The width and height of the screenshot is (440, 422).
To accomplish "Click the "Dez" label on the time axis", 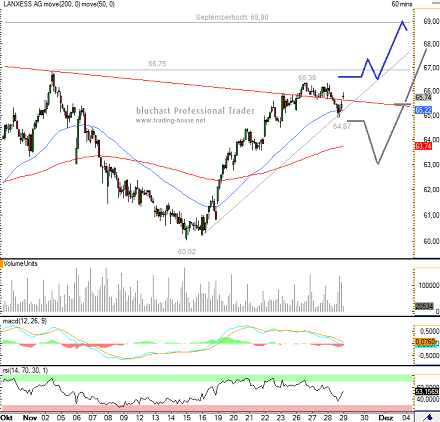I will pos(385,418).
